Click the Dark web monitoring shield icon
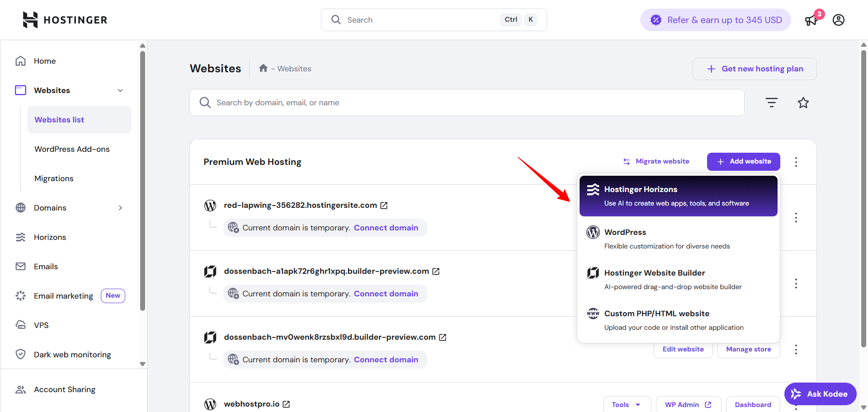This screenshot has width=868, height=412. coord(21,355)
